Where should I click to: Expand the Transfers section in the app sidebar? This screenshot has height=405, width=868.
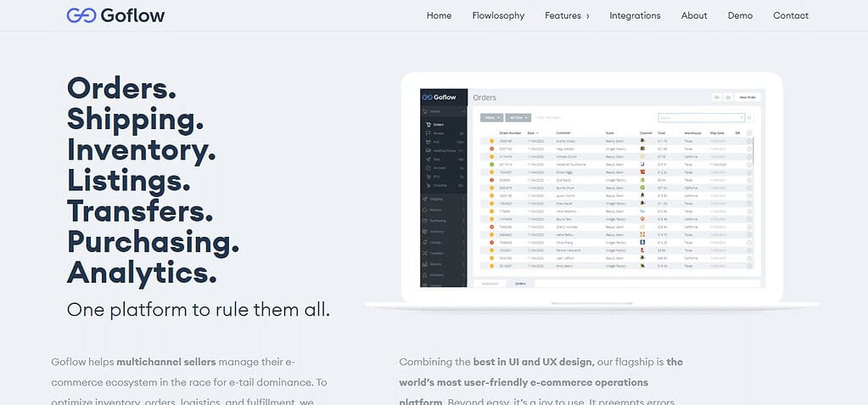(444, 253)
